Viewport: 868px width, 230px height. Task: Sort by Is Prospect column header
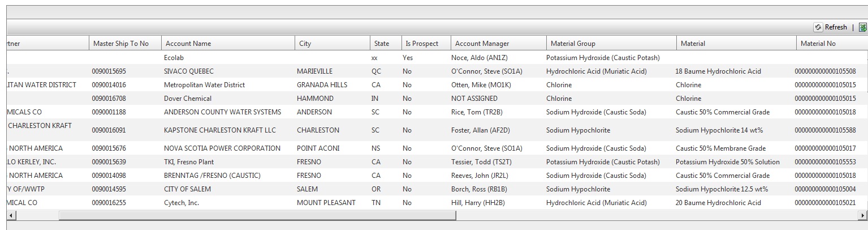click(x=422, y=44)
